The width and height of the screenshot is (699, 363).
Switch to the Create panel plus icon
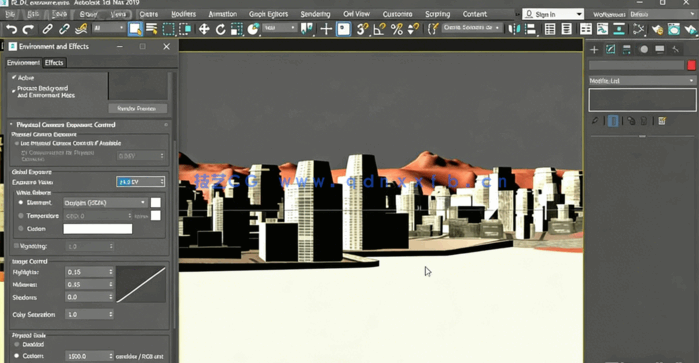(594, 50)
